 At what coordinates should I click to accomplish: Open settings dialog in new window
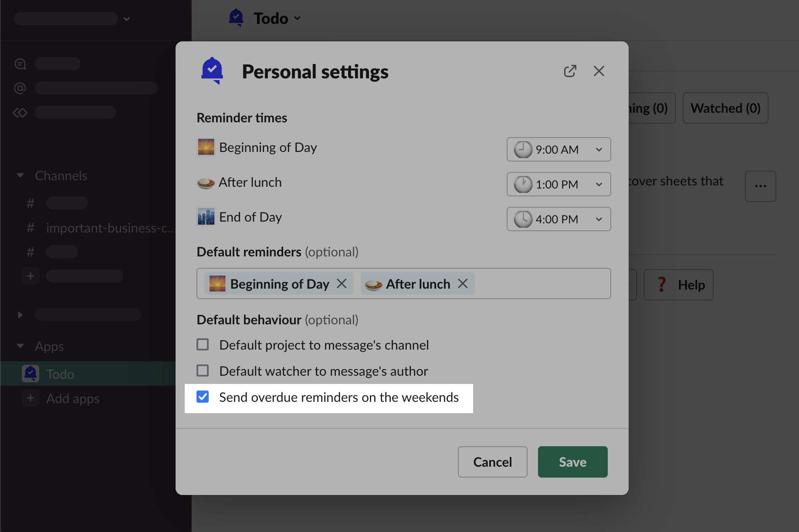pyautogui.click(x=570, y=71)
